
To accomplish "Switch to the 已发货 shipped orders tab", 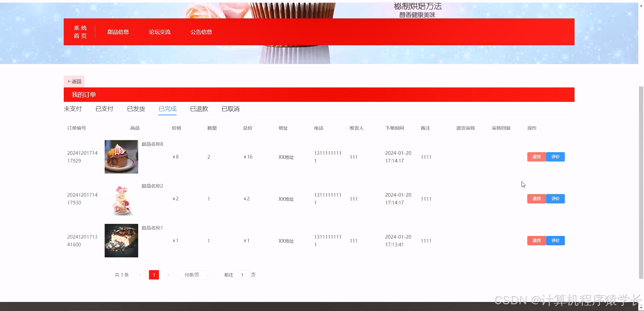I will 136,109.
